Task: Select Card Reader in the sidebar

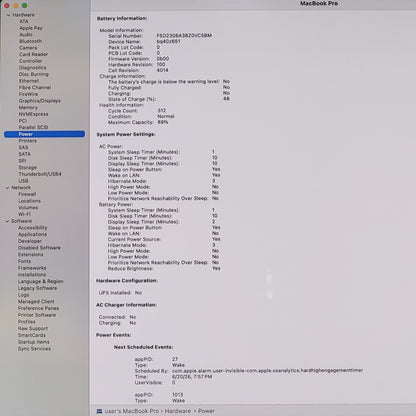Action: tap(34, 54)
